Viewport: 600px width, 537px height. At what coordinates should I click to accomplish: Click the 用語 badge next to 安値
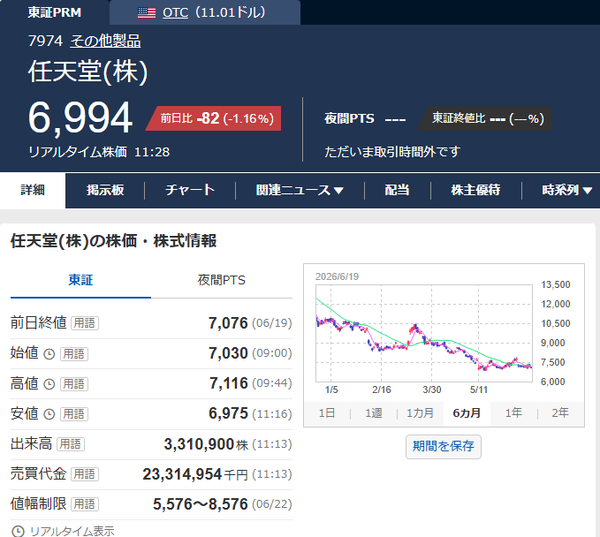pos(74,414)
